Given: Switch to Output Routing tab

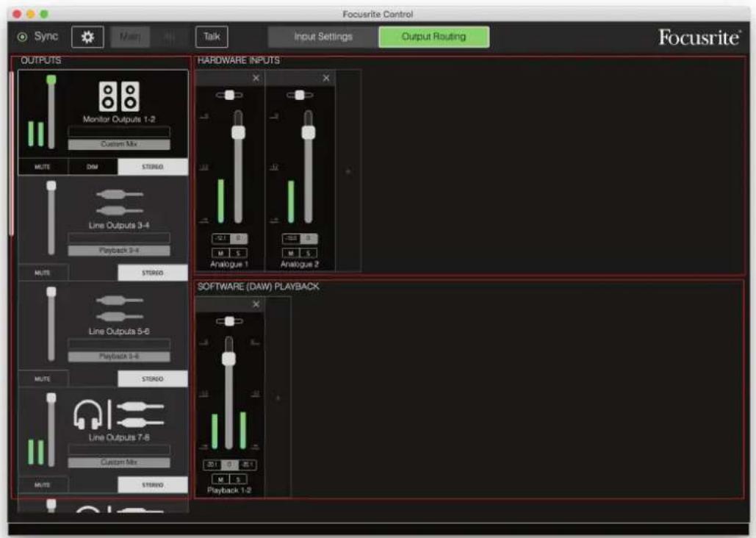Looking at the screenshot, I should [x=434, y=37].
